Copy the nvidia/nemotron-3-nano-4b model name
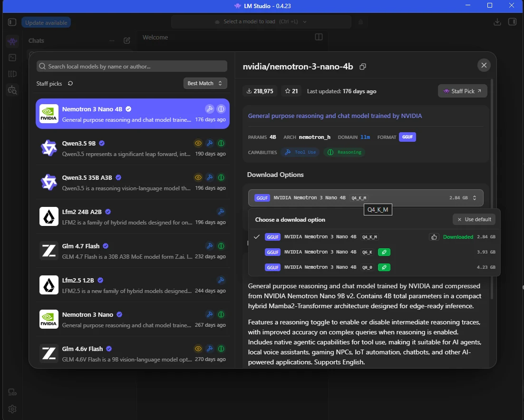 point(363,67)
